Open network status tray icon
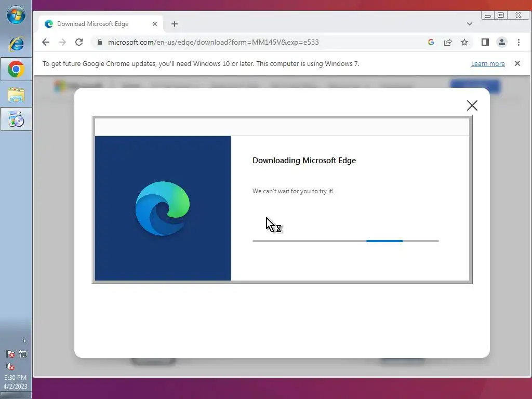Screen dimensions: 532x399 click(23, 354)
